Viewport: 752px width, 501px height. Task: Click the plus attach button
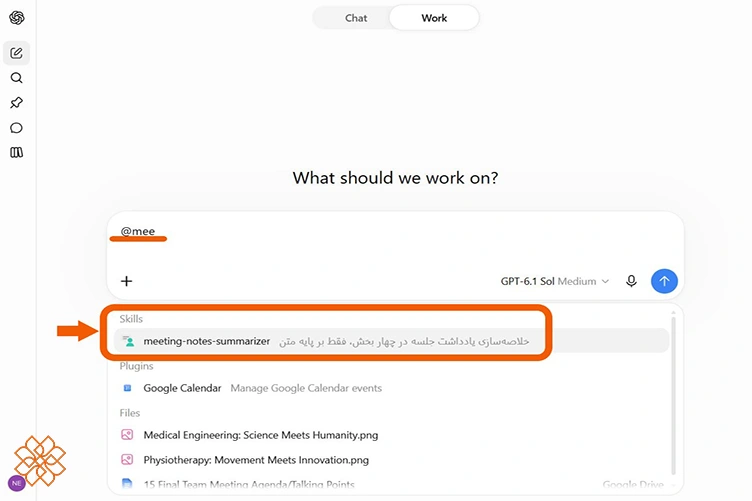(127, 281)
